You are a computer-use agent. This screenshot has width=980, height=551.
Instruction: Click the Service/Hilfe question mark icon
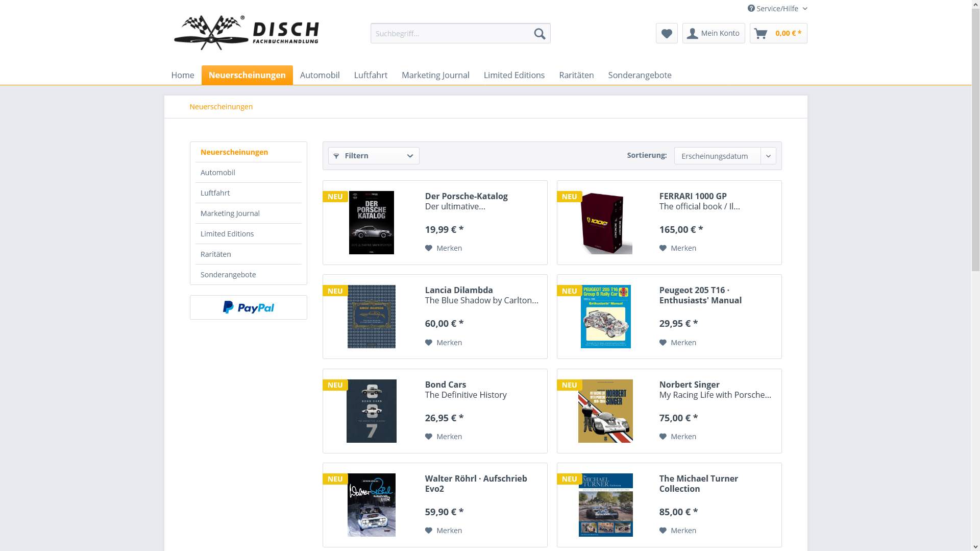point(751,8)
